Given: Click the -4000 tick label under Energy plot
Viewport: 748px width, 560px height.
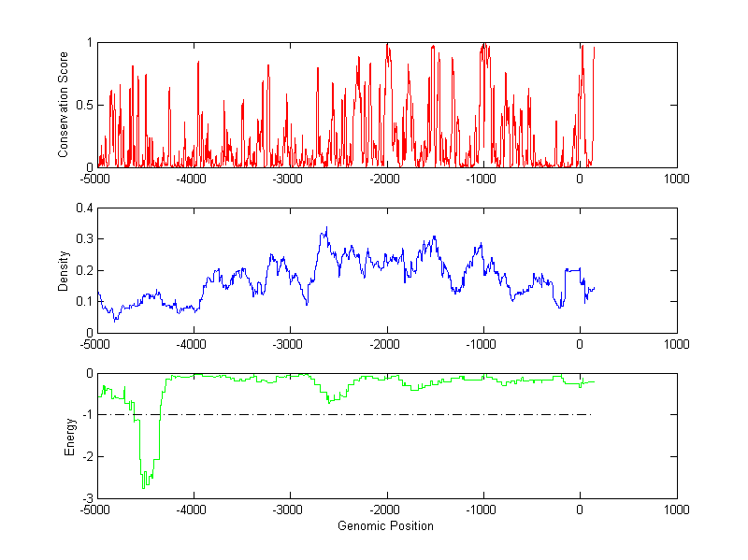Looking at the screenshot, I should tap(192, 510).
